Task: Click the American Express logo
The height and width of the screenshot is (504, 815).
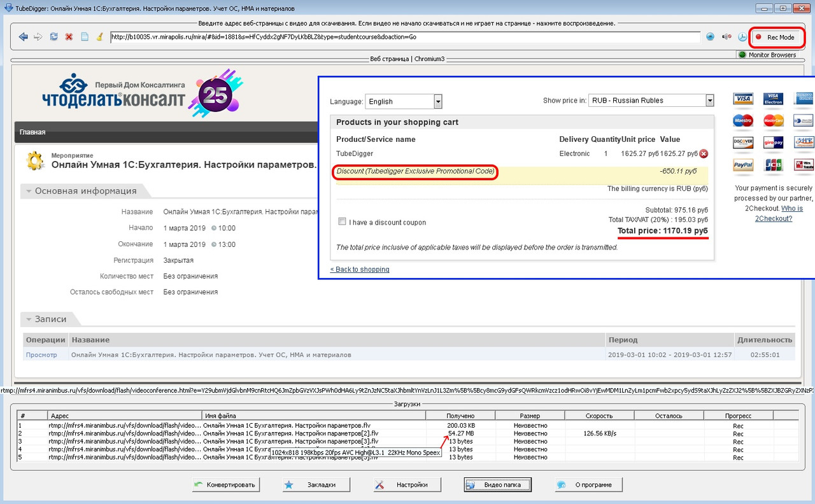Action: [x=804, y=99]
